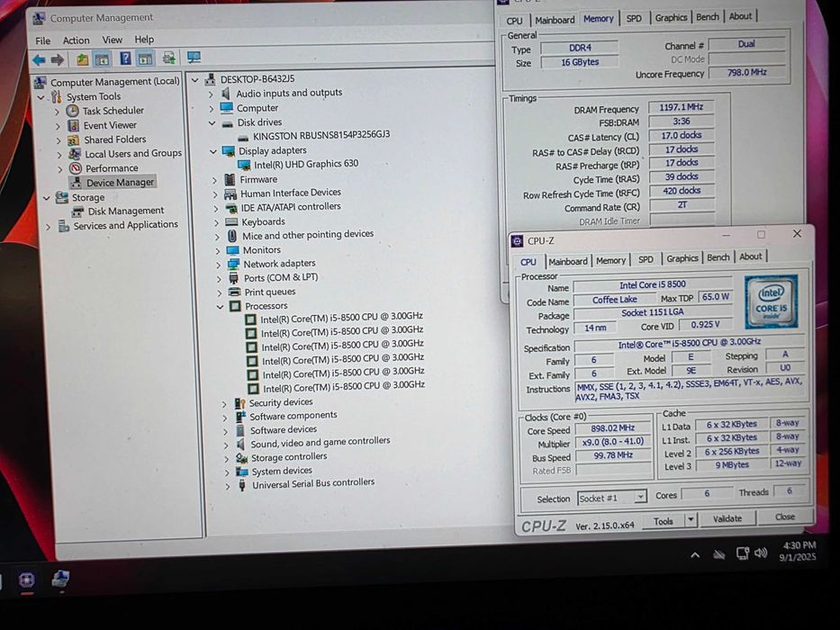Click SPD tab in background CPU-Z window
The height and width of the screenshot is (630, 840).
pos(634,18)
